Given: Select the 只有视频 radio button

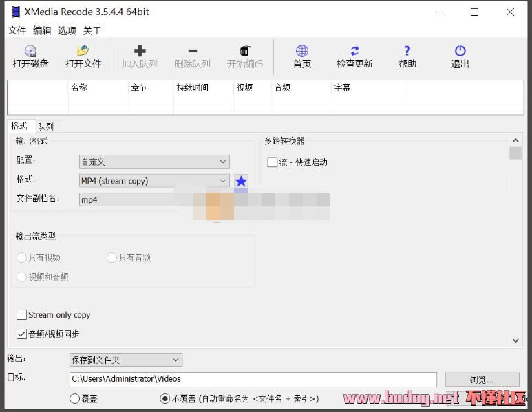Looking at the screenshot, I should click(21, 258).
